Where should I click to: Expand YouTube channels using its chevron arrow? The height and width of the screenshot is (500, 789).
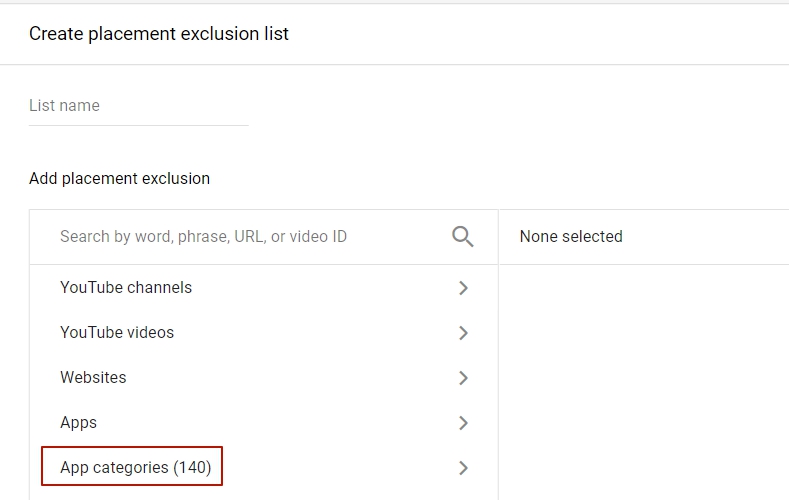click(463, 288)
